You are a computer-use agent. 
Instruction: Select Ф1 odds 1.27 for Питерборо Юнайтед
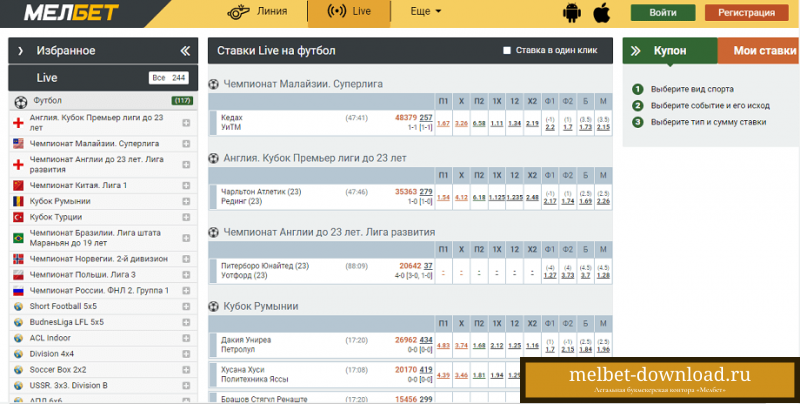[x=550, y=275]
